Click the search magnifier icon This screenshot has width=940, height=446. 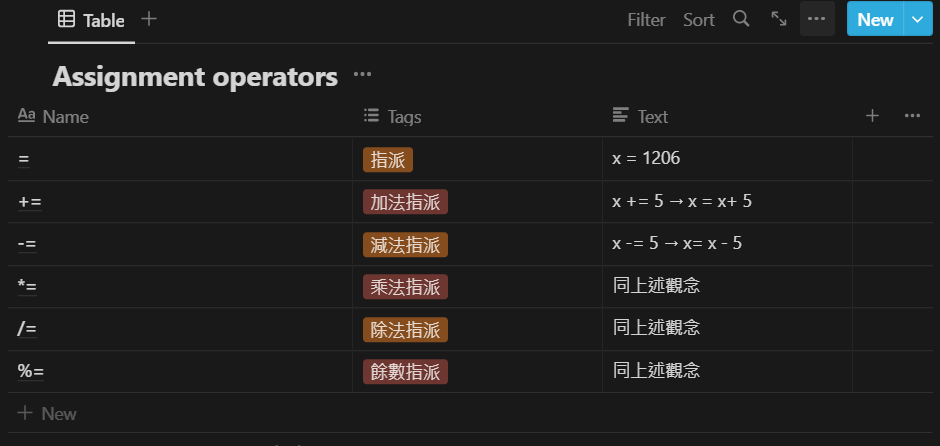pyautogui.click(x=741, y=19)
